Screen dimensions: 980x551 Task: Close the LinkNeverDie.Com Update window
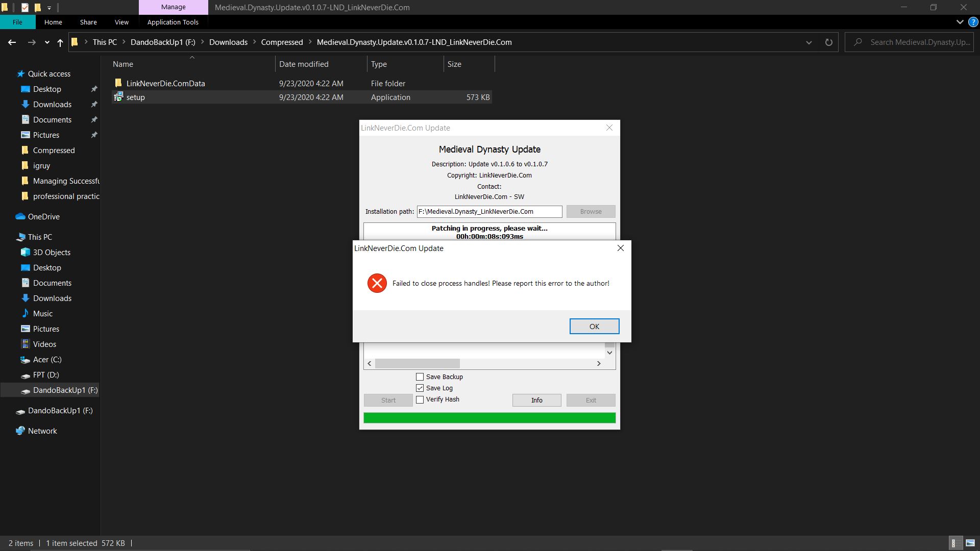(x=609, y=128)
